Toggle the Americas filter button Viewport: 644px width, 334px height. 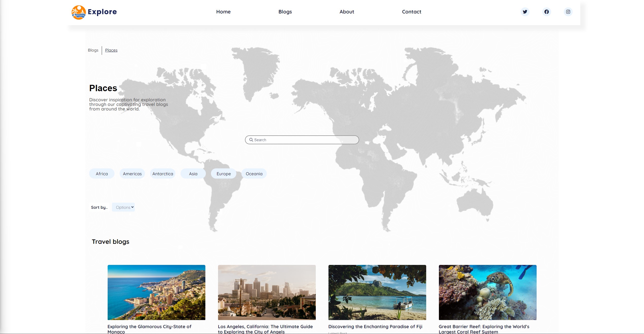tap(132, 173)
